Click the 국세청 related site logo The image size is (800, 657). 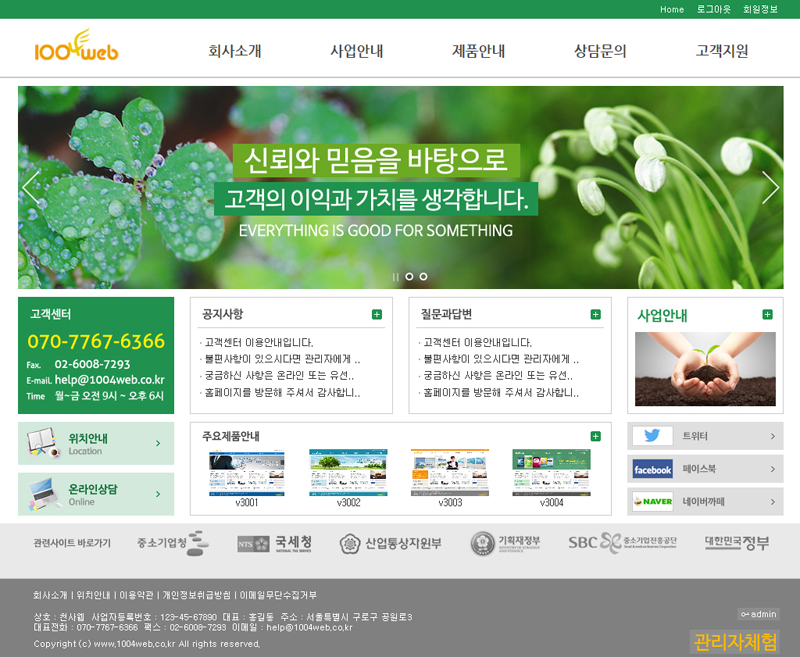point(268,543)
